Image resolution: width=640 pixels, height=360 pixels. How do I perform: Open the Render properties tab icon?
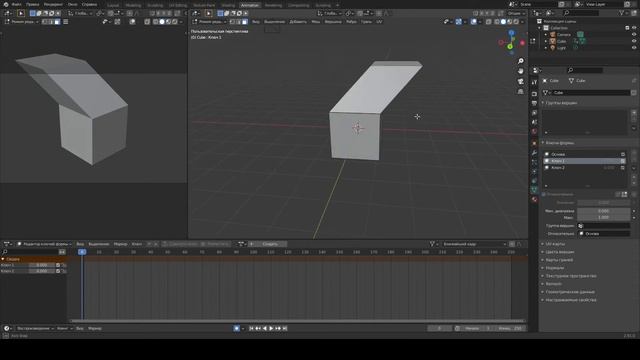click(x=534, y=94)
